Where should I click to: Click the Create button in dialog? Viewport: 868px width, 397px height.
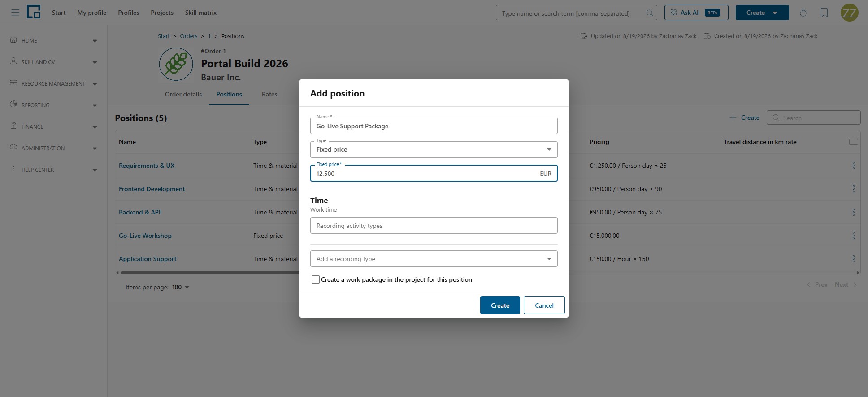point(500,305)
